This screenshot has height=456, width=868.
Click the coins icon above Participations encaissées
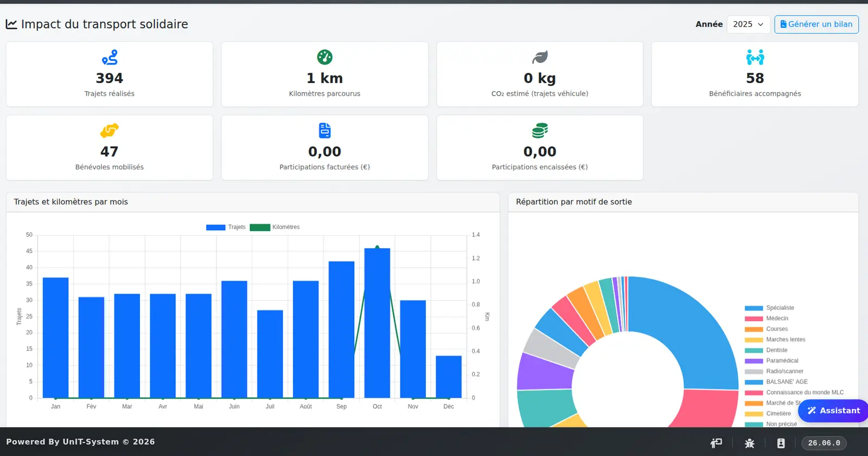pyautogui.click(x=540, y=130)
